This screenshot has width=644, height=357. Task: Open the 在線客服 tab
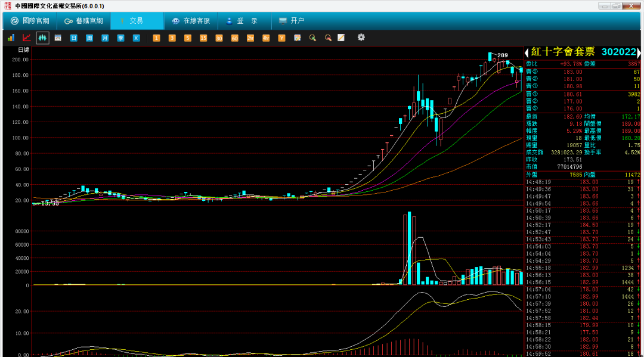tap(191, 20)
